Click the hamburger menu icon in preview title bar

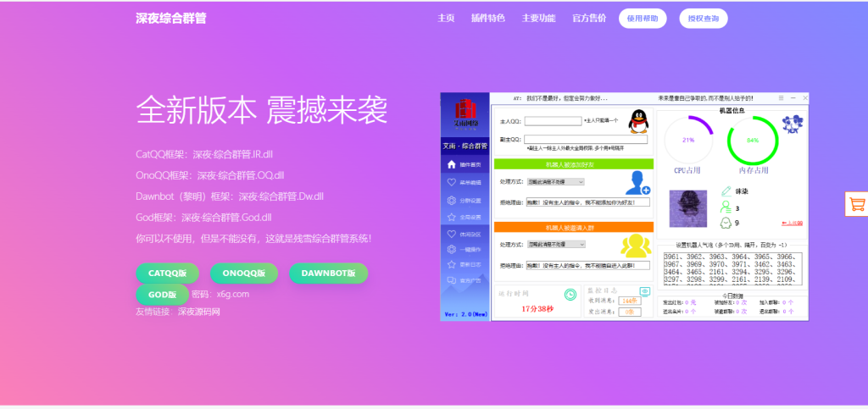point(781,98)
